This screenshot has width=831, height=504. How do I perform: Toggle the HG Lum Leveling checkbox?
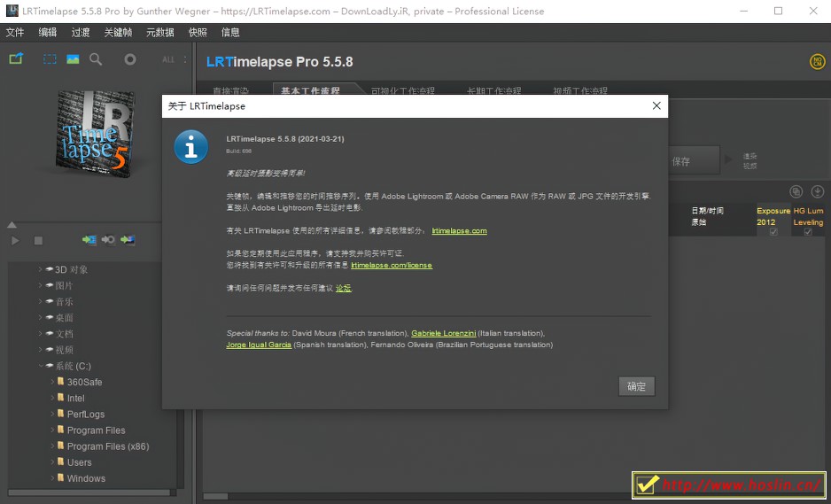pyautogui.click(x=808, y=231)
